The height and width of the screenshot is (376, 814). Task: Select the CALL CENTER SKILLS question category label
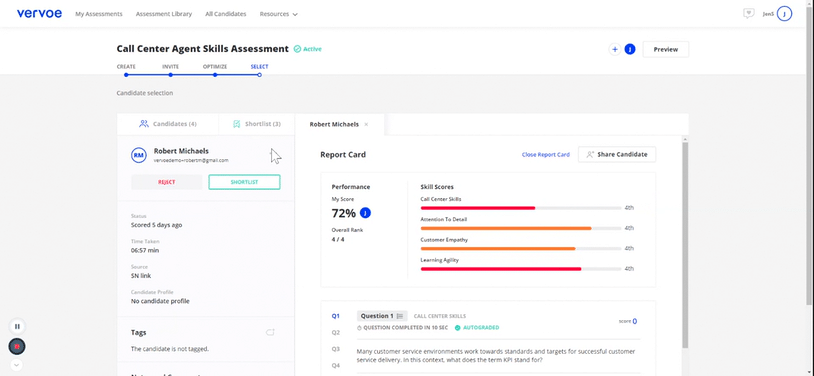pos(440,316)
